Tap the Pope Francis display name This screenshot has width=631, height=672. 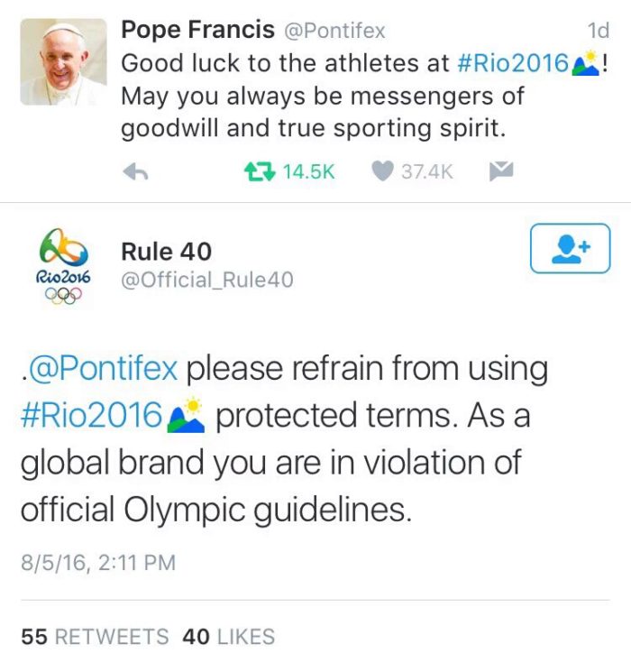pyautogui.click(x=197, y=31)
